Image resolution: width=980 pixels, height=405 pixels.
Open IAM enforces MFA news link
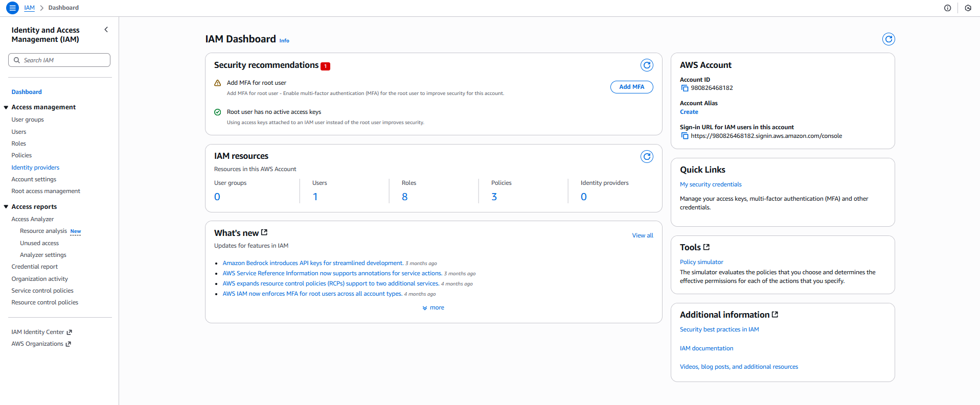312,294
